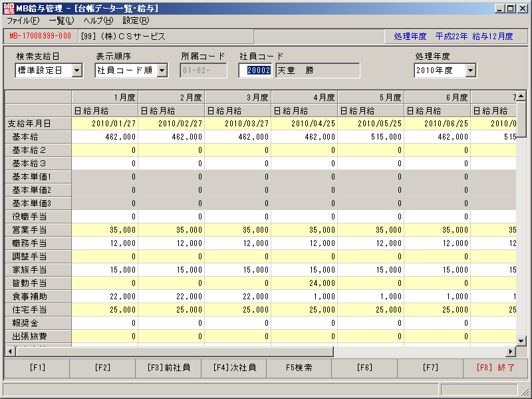The height and width of the screenshot is (399, 532).
Task: Click the 職務手当 value for 2月度
Action: 172,243
